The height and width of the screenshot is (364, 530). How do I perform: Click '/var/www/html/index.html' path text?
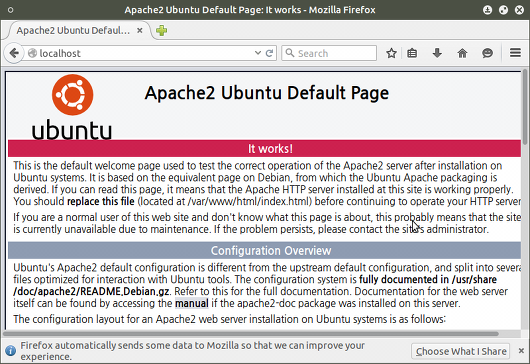click(x=249, y=201)
